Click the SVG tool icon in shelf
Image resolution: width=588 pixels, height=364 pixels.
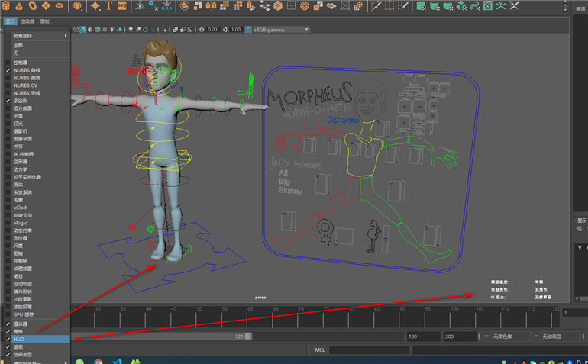coord(124,6)
